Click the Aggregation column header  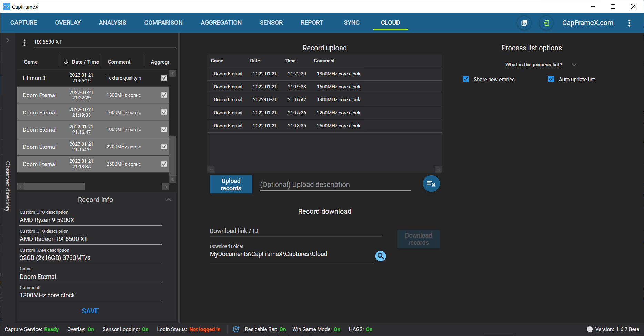pyautogui.click(x=160, y=62)
